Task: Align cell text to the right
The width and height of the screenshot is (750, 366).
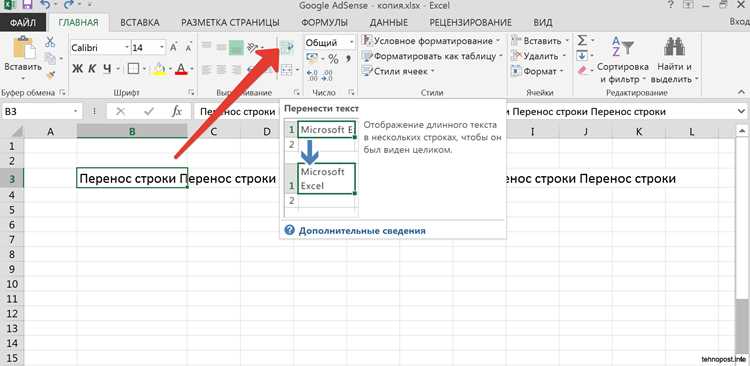Action: pos(236,70)
